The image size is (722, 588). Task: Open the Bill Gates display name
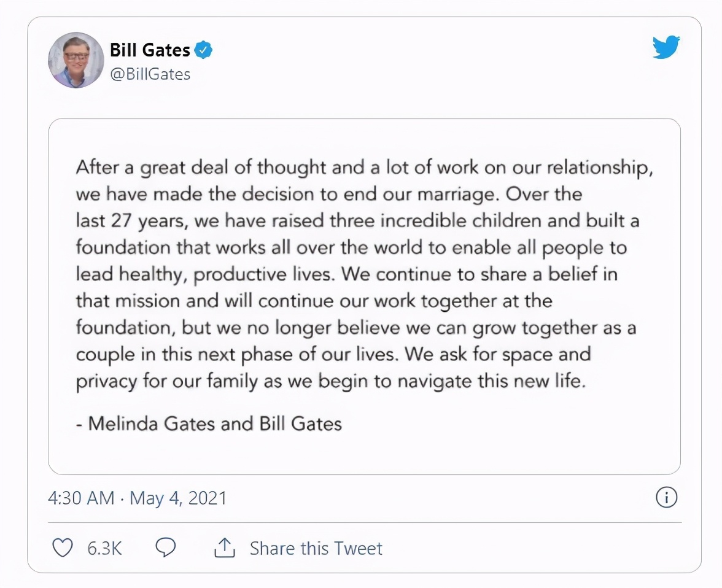pyautogui.click(x=149, y=50)
